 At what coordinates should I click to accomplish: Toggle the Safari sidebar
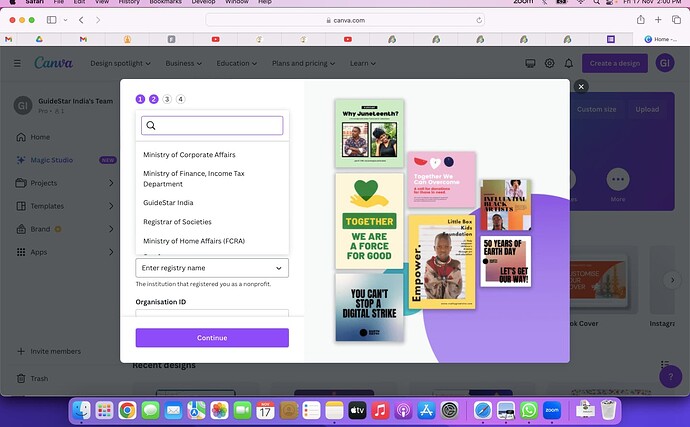(x=51, y=20)
